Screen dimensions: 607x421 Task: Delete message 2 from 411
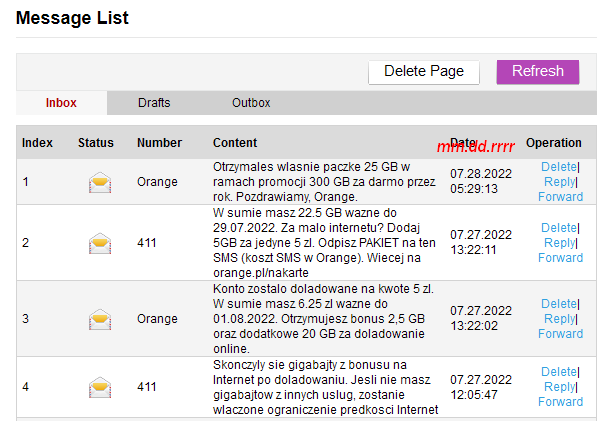point(558,228)
